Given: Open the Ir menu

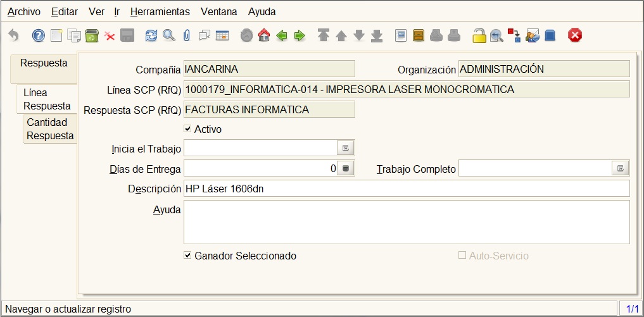Looking at the screenshot, I should (117, 12).
